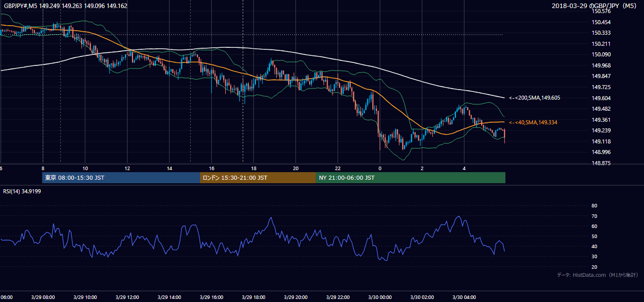Click RSI scale level 20
The height and width of the screenshot is (302, 644).
pyautogui.click(x=594, y=267)
